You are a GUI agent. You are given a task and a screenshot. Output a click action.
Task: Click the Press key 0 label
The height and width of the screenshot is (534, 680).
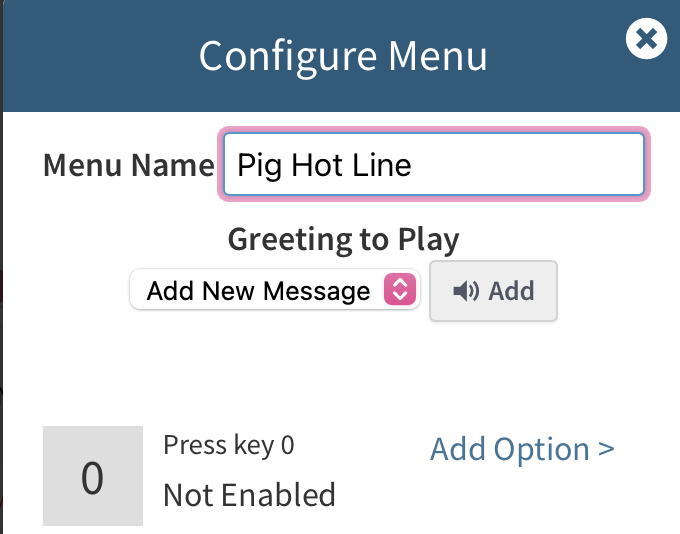229,445
